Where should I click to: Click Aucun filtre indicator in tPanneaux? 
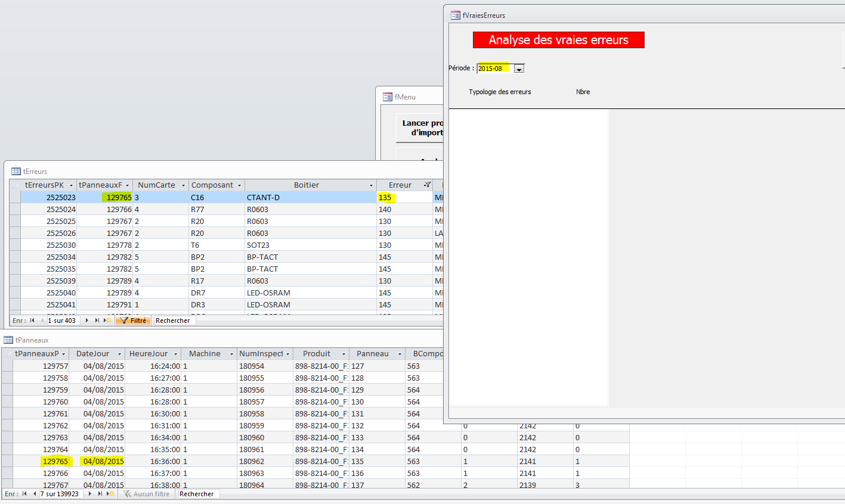click(x=146, y=494)
